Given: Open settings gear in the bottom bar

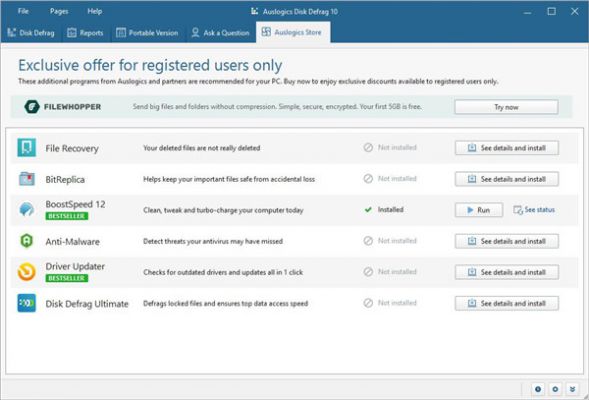Looking at the screenshot, I should [x=555, y=389].
